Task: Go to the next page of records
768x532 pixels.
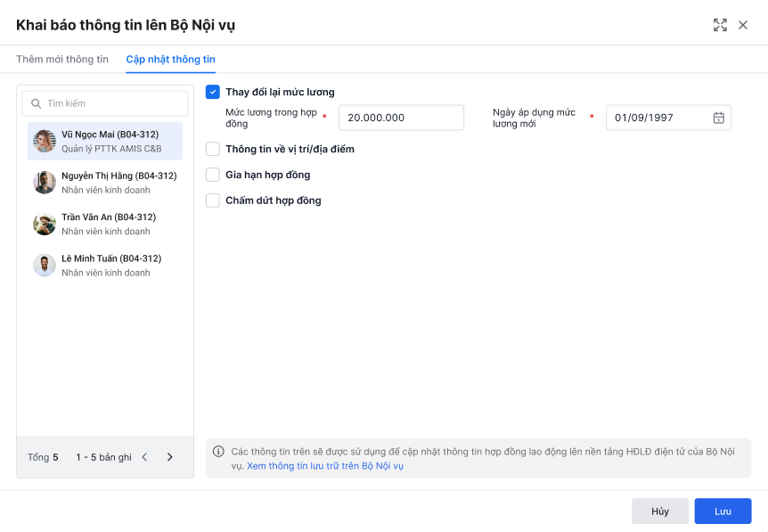Action: 170,457
